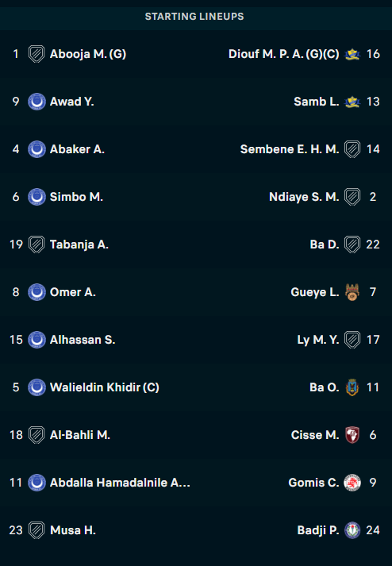This screenshot has width=392, height=566.
Task: Select player Ly M. Y.
Action: click(318, 340)
